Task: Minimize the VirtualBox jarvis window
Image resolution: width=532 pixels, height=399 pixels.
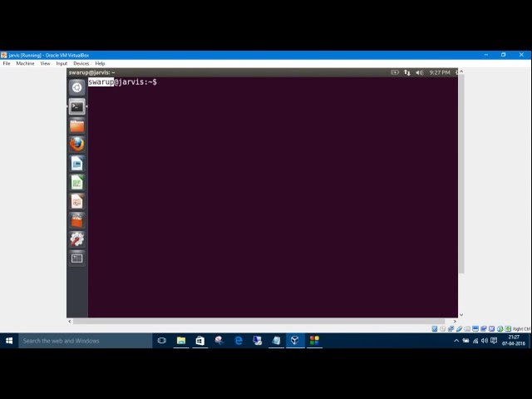Action: 486,55
